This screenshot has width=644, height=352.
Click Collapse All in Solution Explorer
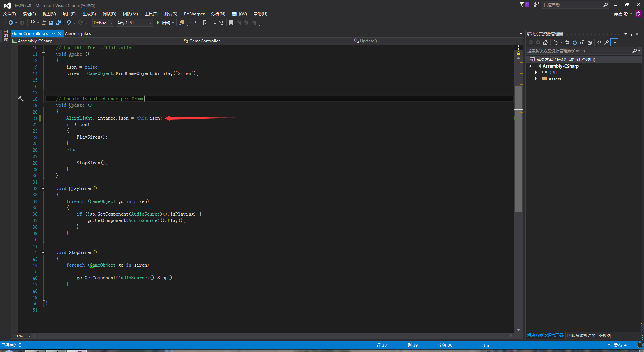coord(582,42)
